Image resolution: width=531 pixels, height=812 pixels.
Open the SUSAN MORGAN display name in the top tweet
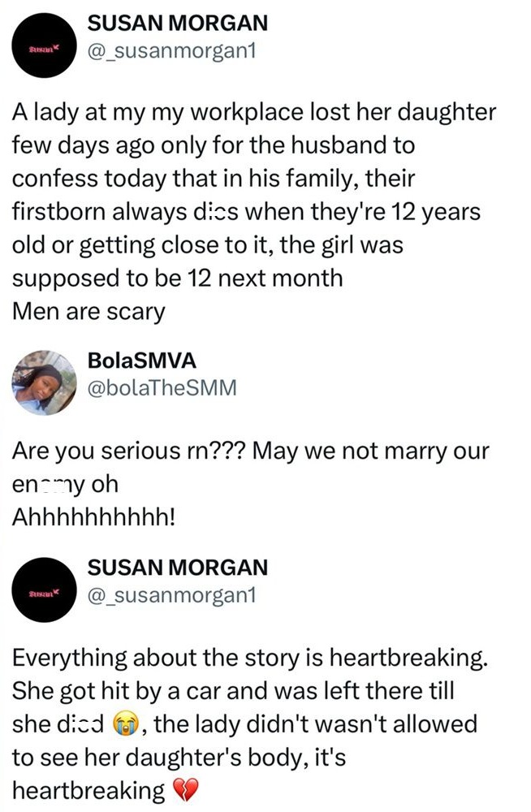pos(177,26)
